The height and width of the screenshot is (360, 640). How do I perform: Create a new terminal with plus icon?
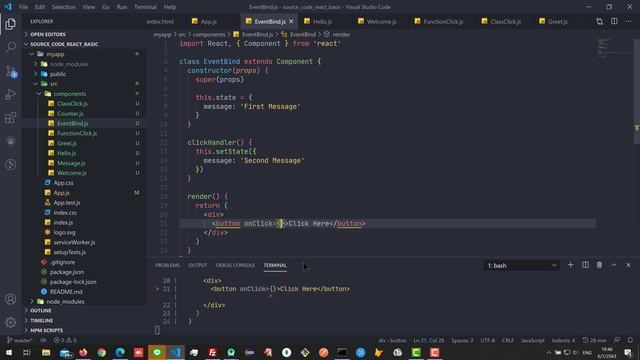click(570, 265)
